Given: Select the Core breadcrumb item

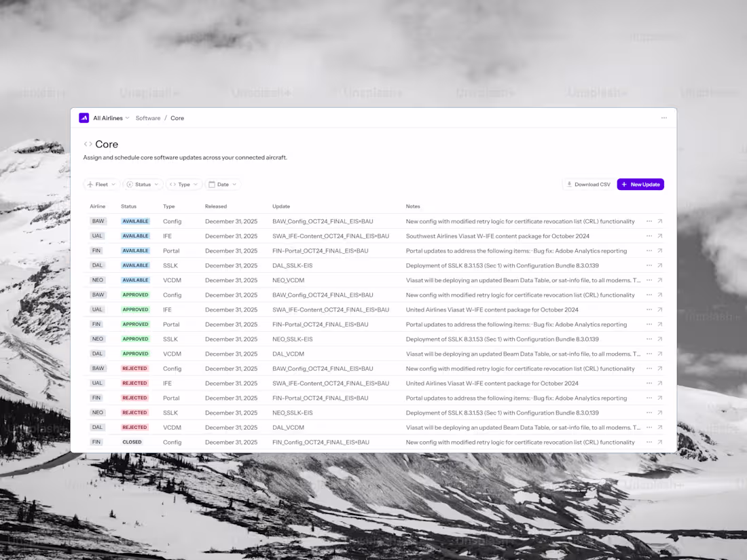Looking at the screenshot, I should [177, 117].
